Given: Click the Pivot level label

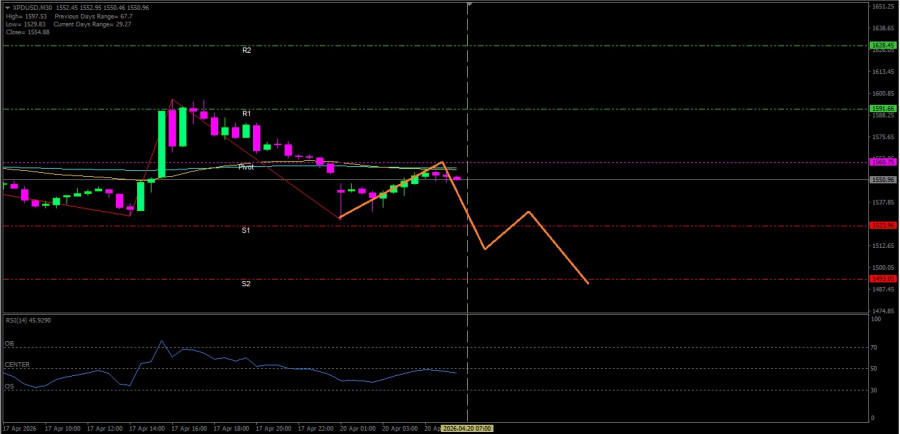Looking at the screenshot, I should [x=245, y=168].
